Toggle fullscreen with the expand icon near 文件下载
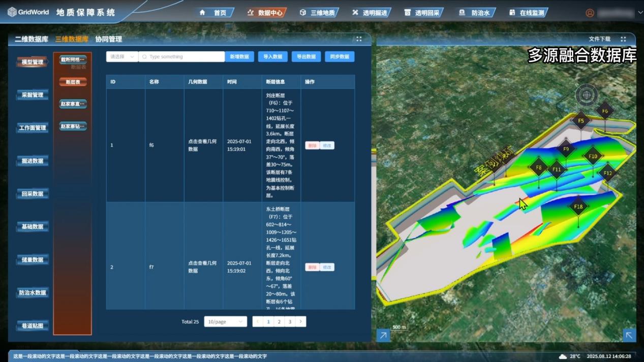Image resolution: width=644 pixels, height=362 pixels. coord(622,39)
